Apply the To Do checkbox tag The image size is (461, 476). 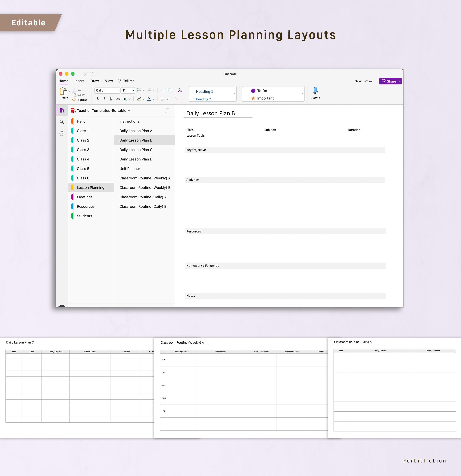click(x=259, y=91)
